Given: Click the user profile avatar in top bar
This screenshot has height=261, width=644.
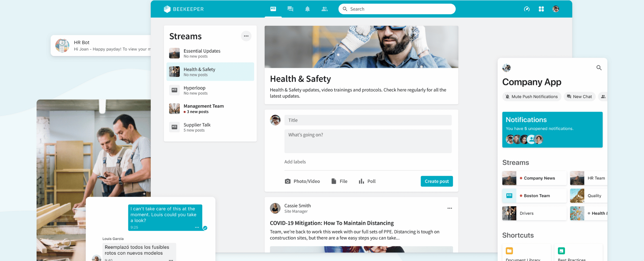Looking at the screenshot, I should 556,9.
